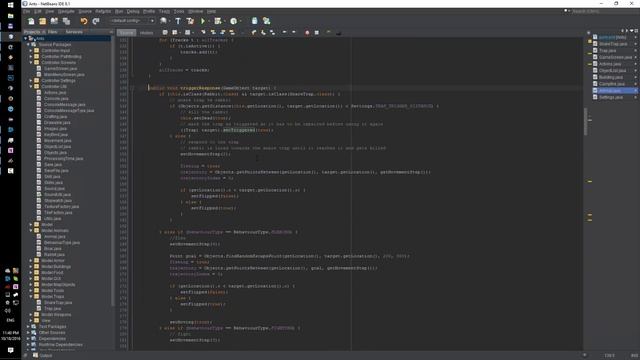This screenshot has width=640, height=360.
Task: Select Movement.java in project tree
Action: click(57, 140)
